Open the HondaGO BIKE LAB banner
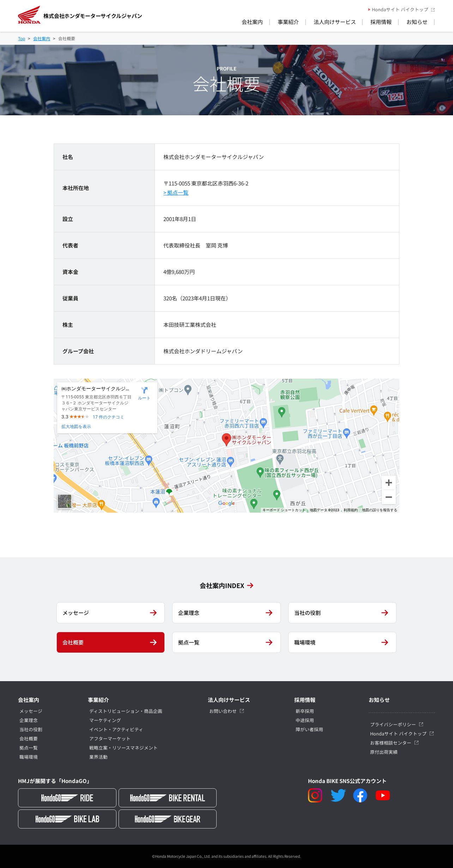 (x=67, y=819)
